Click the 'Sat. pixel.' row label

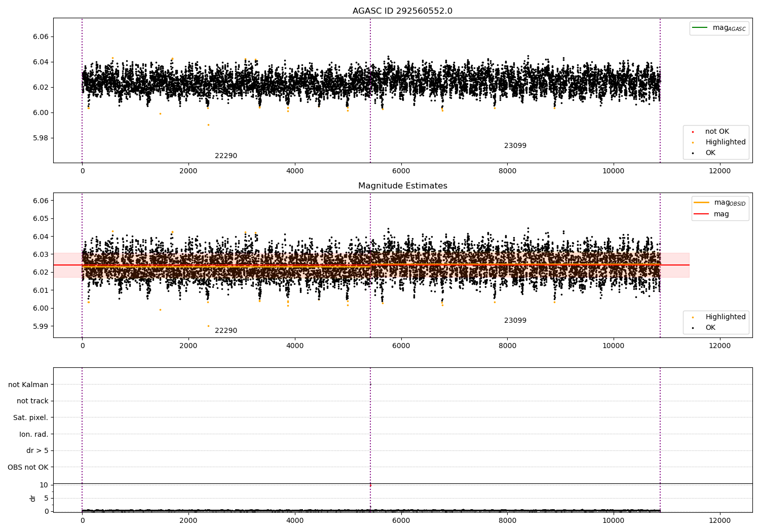pos(31,417)
